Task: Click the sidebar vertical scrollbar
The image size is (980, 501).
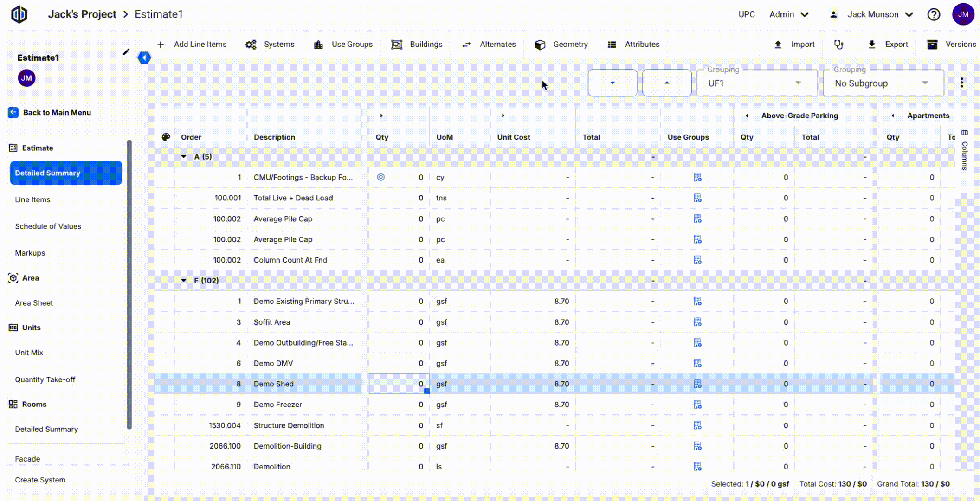Action: pos(129,284)
